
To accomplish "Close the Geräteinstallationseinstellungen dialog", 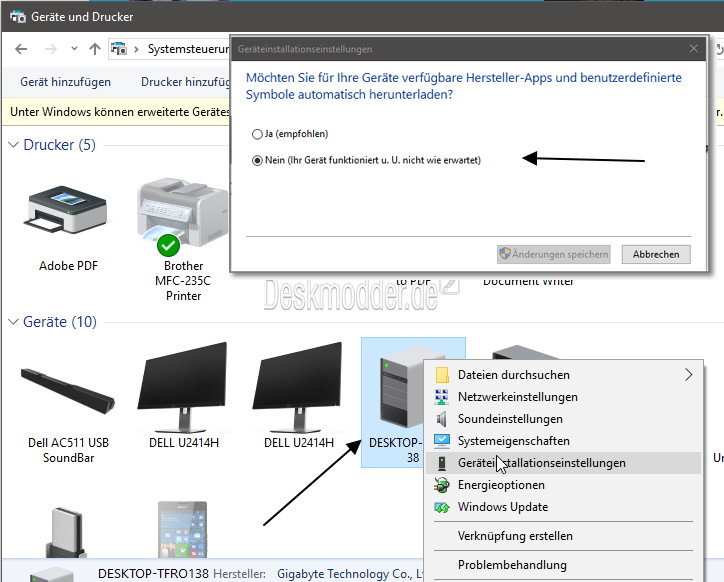I will 694,49.
